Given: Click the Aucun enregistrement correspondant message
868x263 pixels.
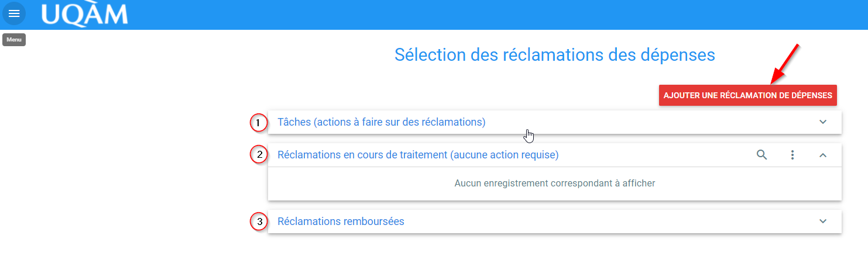Looking at the screenshot, I should 555,183.
